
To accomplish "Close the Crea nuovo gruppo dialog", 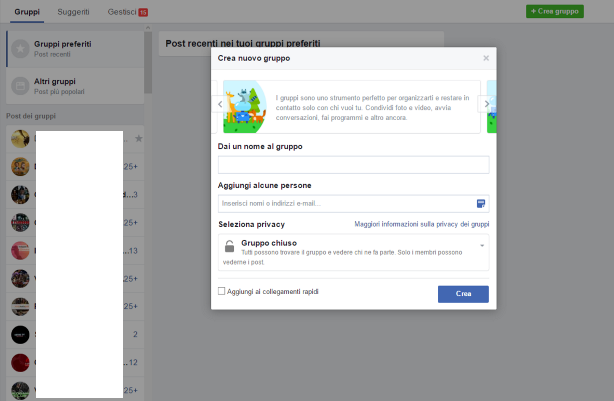I will pyautogui.click(x=486, y=58).
